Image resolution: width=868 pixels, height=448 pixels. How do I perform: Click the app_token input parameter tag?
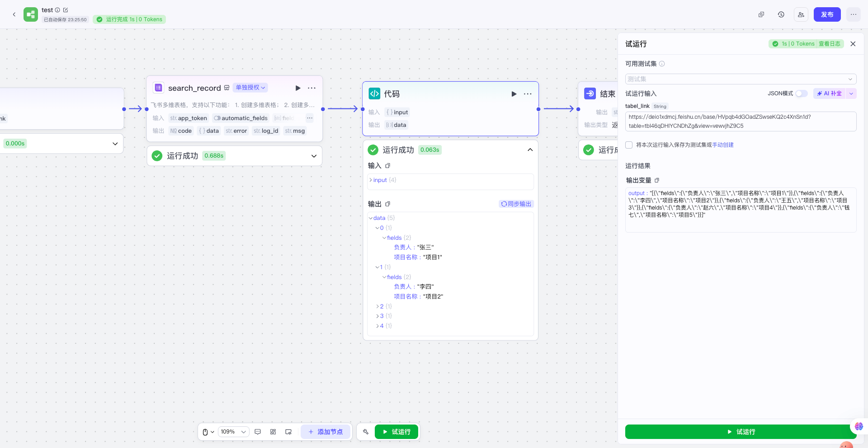[x=189, y=118]
